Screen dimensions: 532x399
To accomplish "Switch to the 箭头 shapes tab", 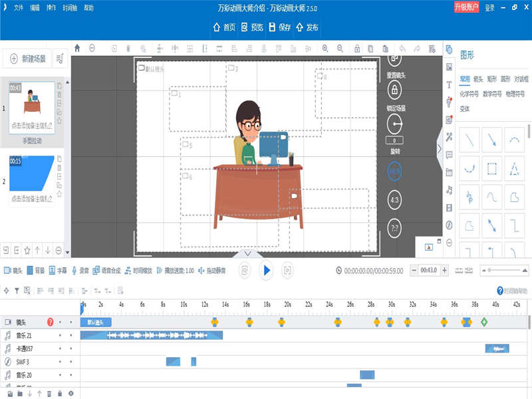I will click(478, 78).
